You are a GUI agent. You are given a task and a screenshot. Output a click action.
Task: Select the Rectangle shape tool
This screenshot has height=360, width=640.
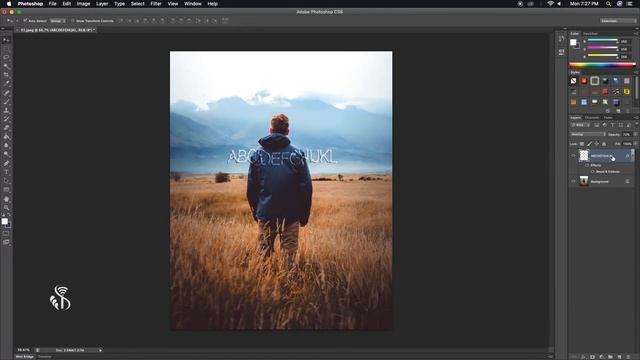pyautogui.click(x=6, y=190)
